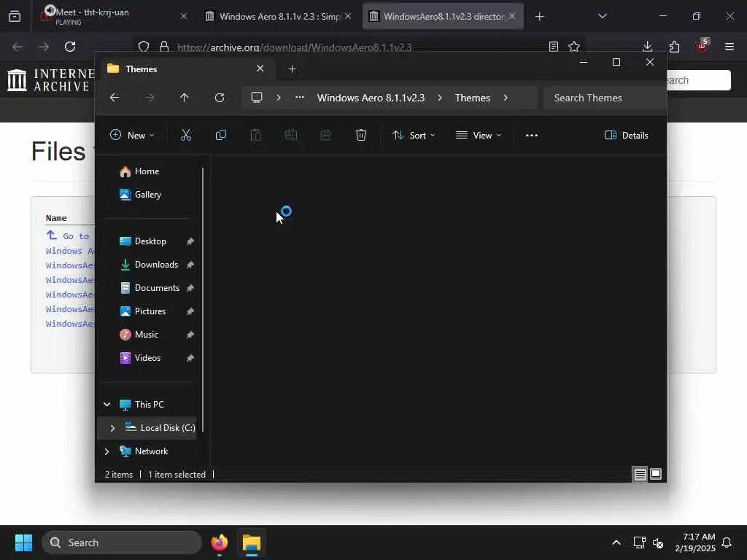This screenshot has height=560, width=747.
Task: Open Firefox from the taskbar
Action: (219, 542)
